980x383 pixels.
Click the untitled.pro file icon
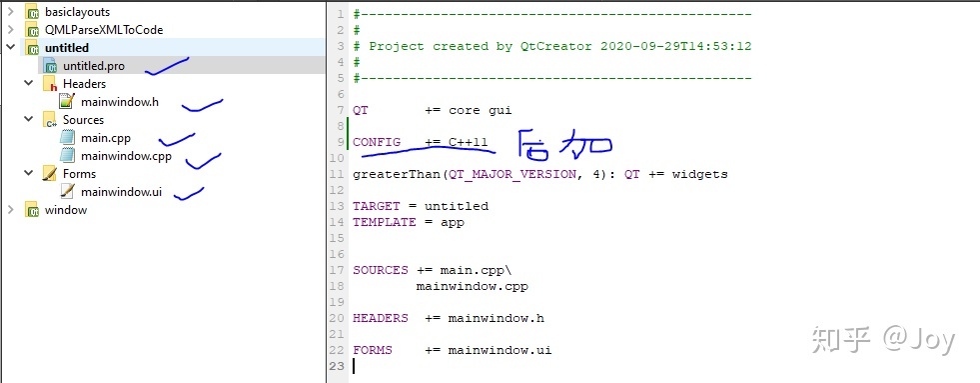(51, 66)
